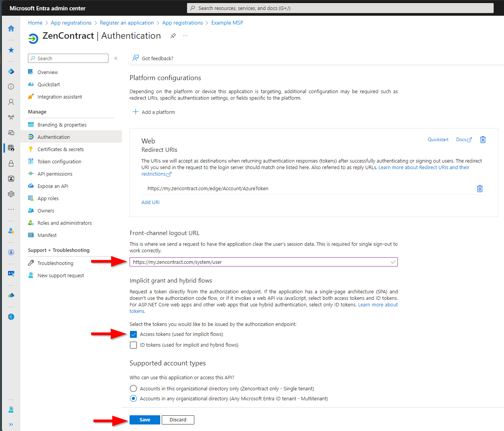Pin the Authentication page using the pin icon
Viewport: 504px width, 431px height.
(173, 35)
